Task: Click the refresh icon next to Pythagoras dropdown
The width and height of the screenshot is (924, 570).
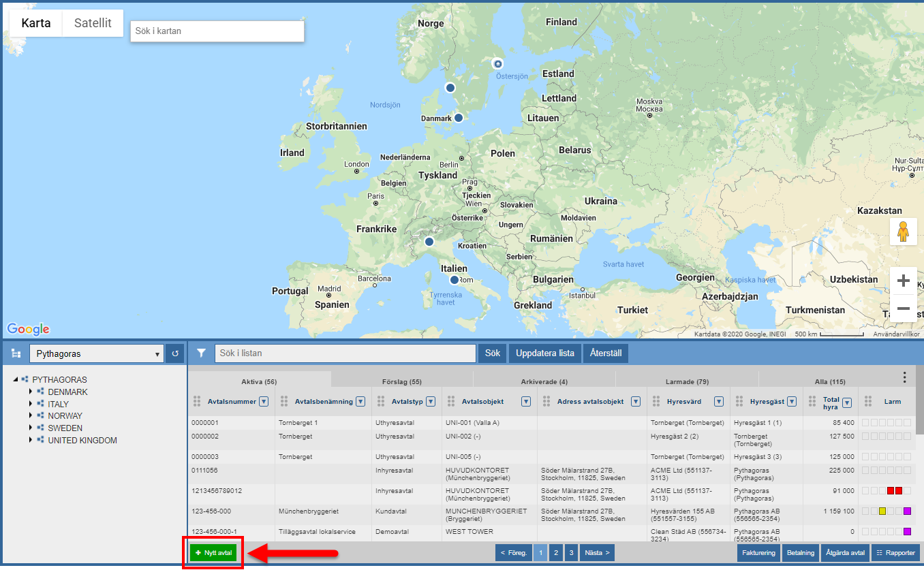Action: pyautogui.click(x=174, y=353)
